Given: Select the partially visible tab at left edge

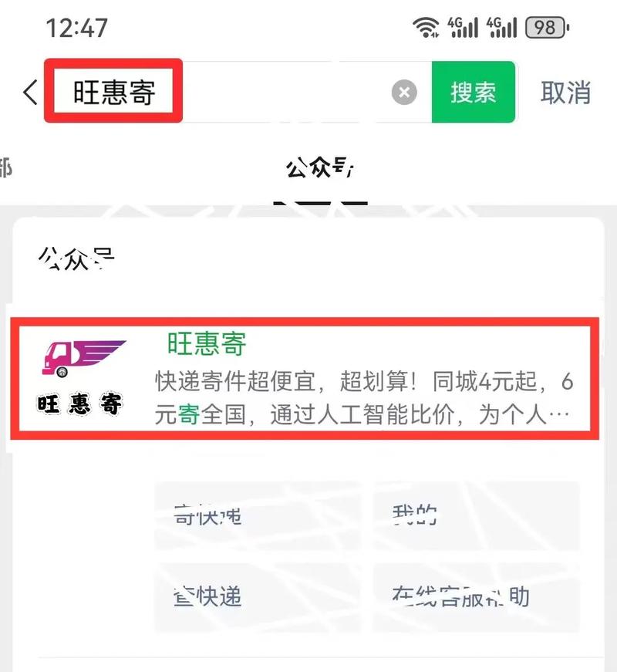Looking at the screenshot, I should (5, 167).
